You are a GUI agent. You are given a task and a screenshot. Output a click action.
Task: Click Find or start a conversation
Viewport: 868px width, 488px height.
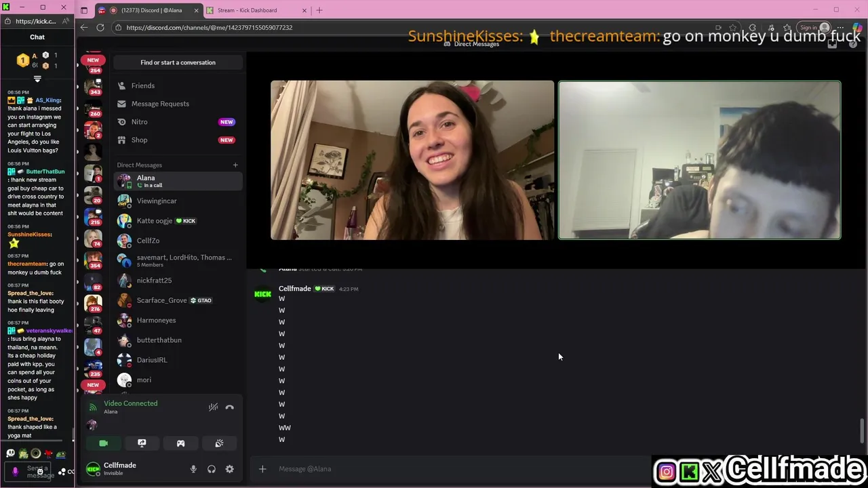[x=178, y=62]
